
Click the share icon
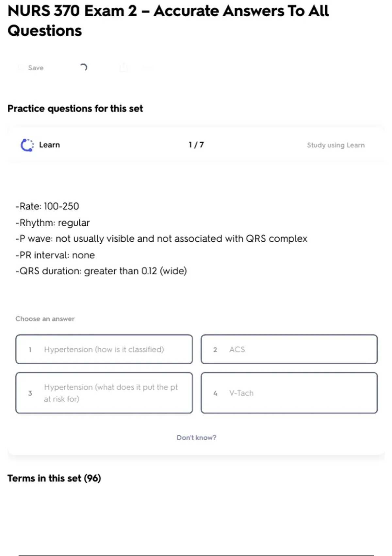coord(123,68)
